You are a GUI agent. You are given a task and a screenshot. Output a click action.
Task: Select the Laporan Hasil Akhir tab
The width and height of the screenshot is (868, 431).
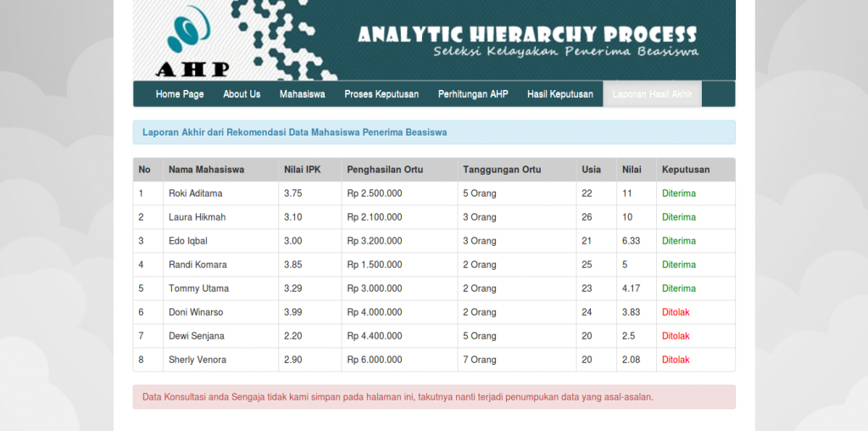[x=652, y=94]
